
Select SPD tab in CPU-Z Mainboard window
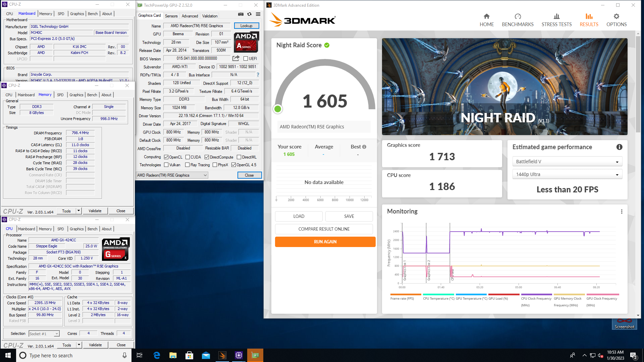pyautogui.click(x=61, y=14)
